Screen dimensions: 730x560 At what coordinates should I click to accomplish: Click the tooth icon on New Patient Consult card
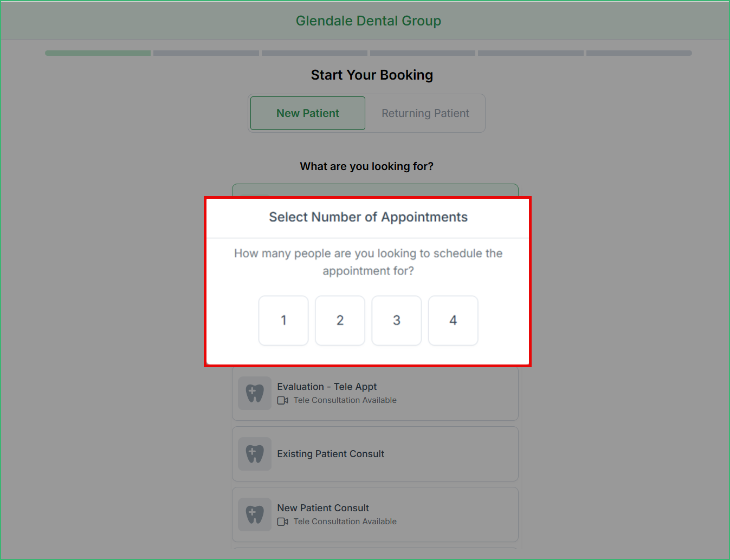tap(255, 515)
